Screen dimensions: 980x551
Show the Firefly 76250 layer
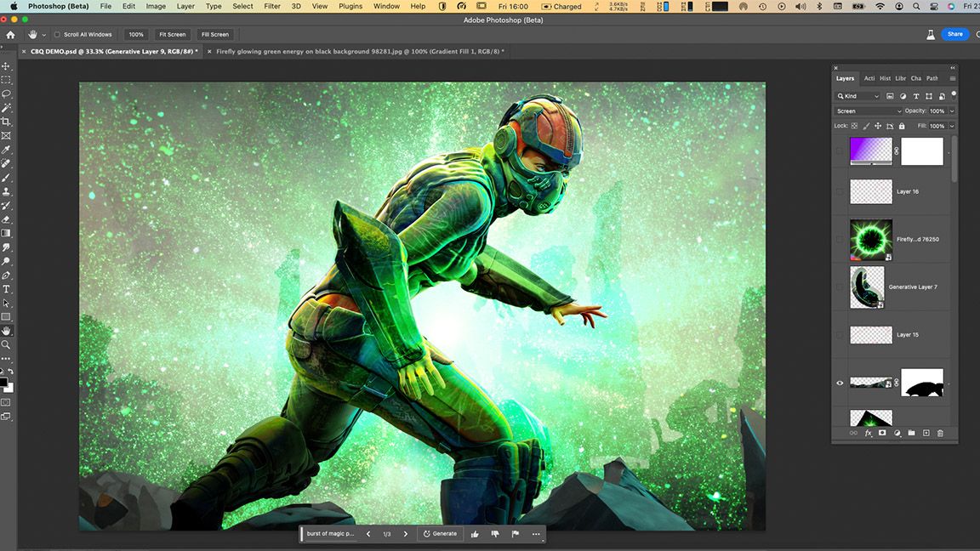[x=840, y=239]
